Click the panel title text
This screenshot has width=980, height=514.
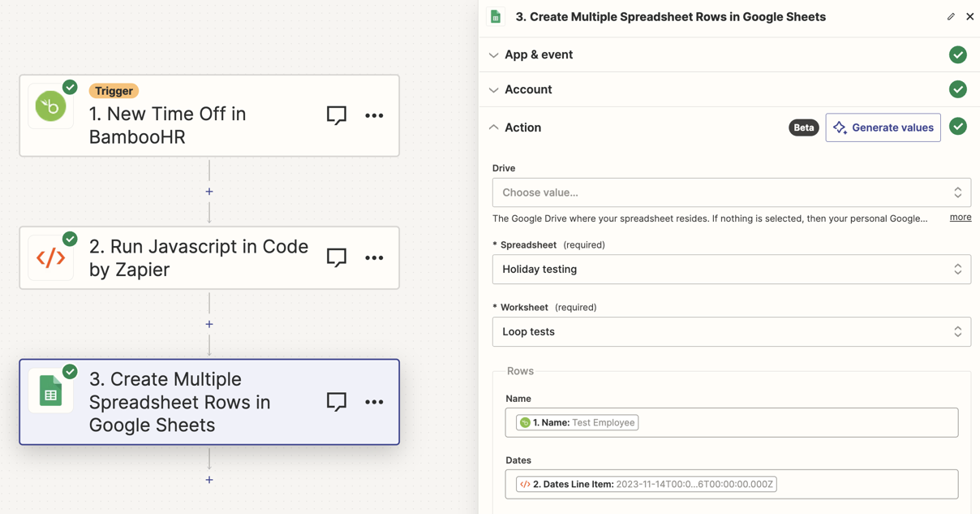[x=671, y=16]
